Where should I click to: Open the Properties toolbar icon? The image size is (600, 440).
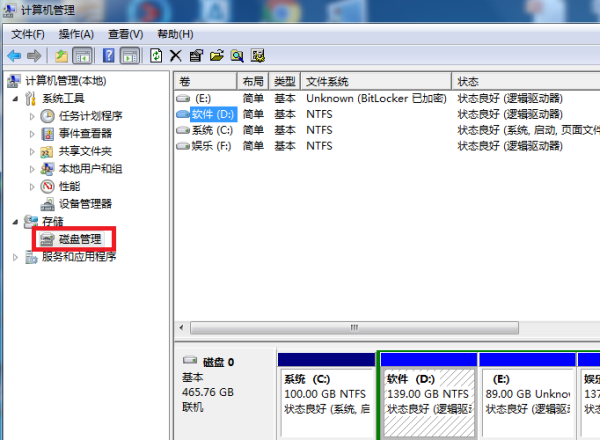click(x=196, y=56)
